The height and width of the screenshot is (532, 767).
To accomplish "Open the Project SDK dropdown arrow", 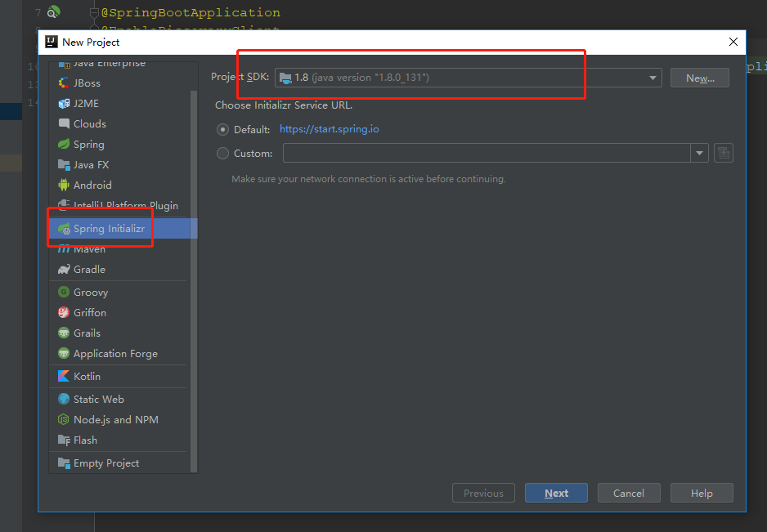I will tap(653, 78).
